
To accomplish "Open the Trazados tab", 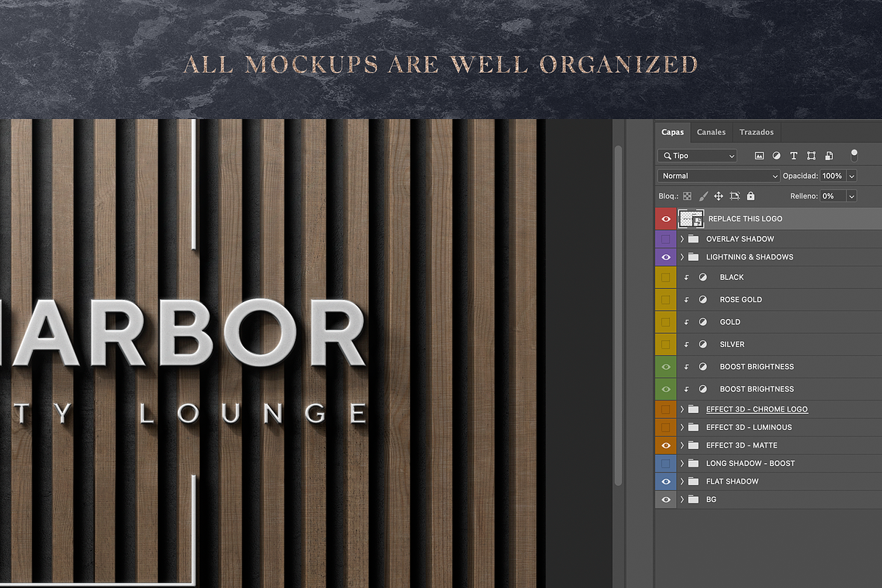I will coord(756,132).
